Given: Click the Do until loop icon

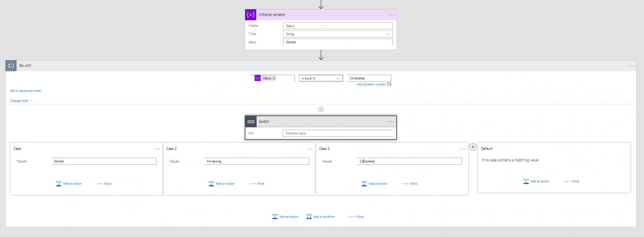Looking at the screenshot, I should click(11, 66).
